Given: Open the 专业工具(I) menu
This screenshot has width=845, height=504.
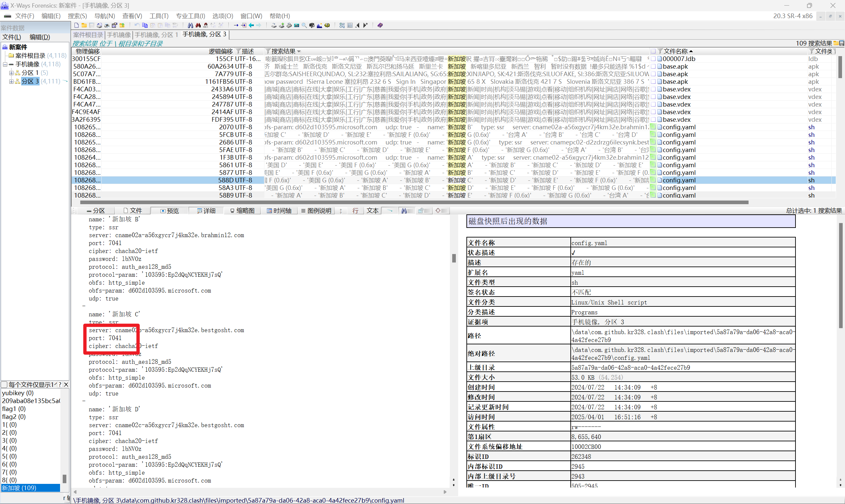Looking at the screenshot, I should tap(190, 16).
